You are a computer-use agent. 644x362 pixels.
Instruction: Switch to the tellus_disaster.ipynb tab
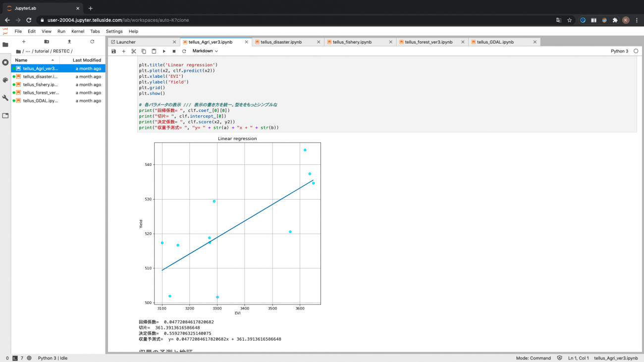(x=288, y=42)
